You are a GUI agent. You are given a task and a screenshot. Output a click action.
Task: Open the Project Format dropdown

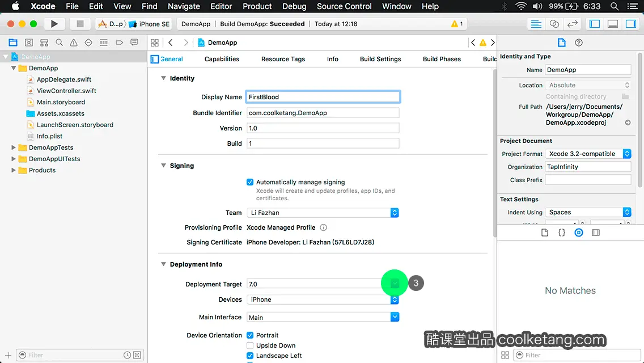[x=588, y=154]
